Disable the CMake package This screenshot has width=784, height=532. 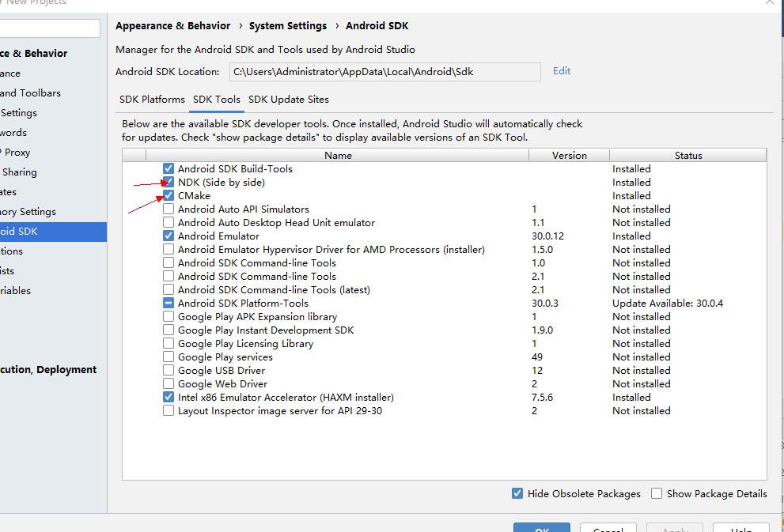[x=169, y=195]
